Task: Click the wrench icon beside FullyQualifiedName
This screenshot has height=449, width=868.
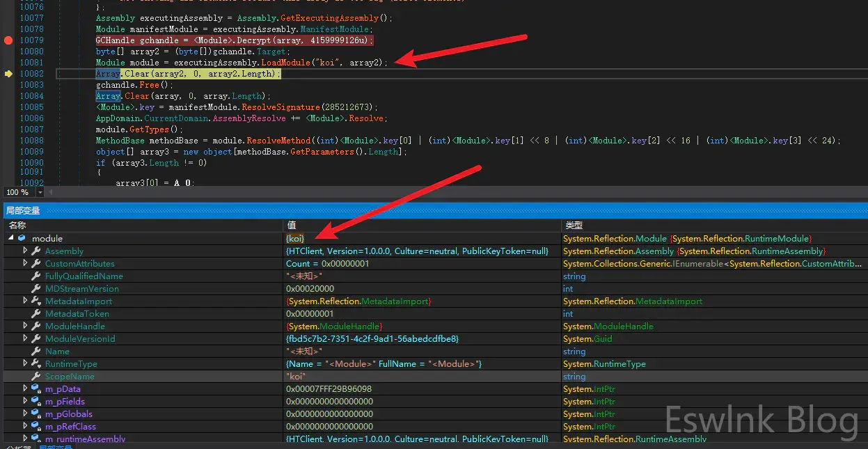Action: click(x=36, y=276)
